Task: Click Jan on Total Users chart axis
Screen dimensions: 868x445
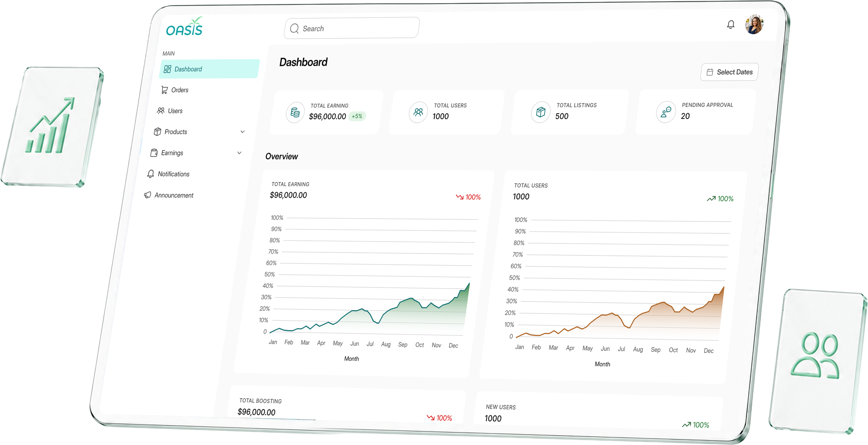Action: 519,347
